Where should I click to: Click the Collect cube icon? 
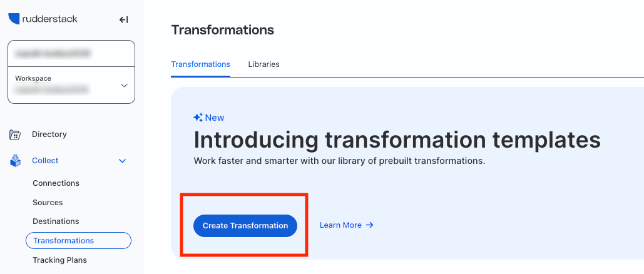(x=15, y=161)
